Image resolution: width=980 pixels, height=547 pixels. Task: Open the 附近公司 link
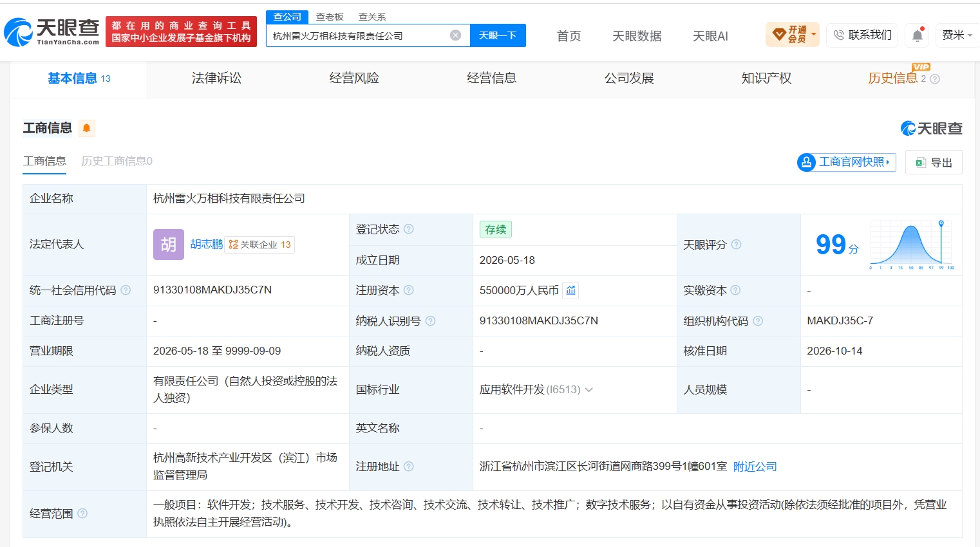pos(755,467)
